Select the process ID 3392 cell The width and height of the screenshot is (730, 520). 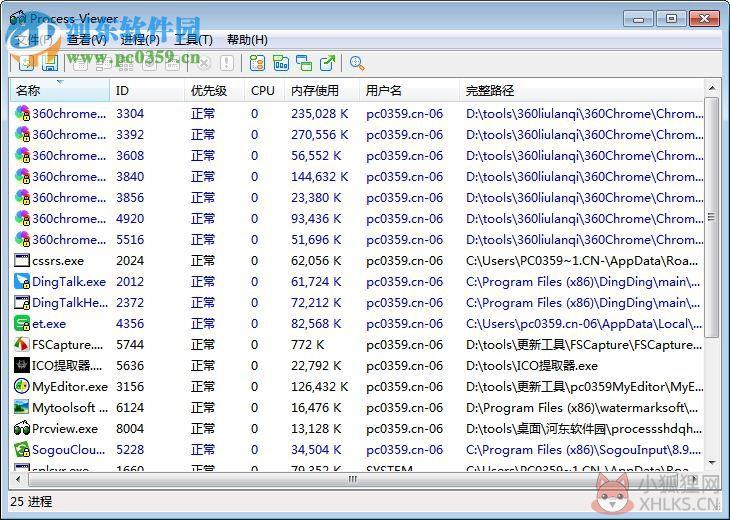pyautogui.click(x=130, y=135)
